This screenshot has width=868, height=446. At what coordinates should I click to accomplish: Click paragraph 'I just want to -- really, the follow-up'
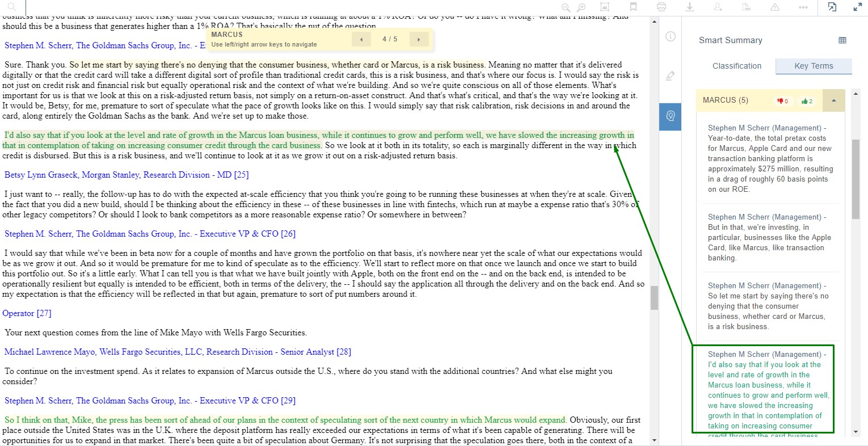pyautogui.click(x=321, y=204)
